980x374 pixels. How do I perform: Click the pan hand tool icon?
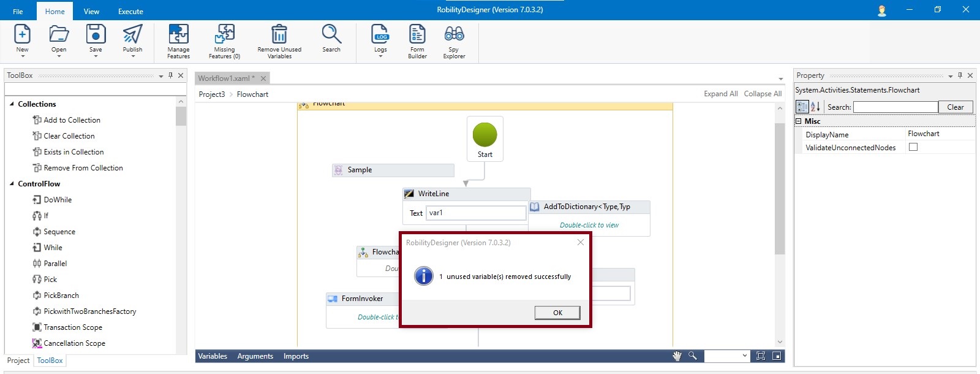coord(677,356)
